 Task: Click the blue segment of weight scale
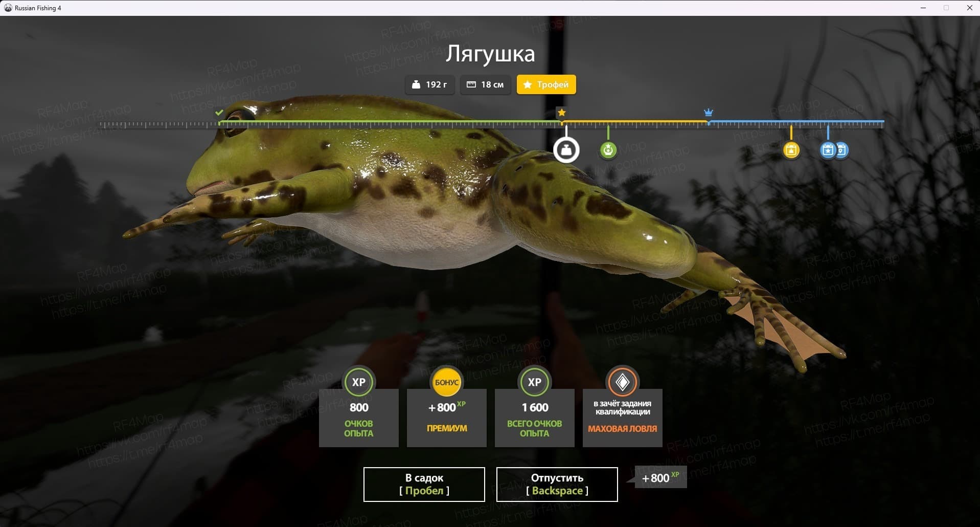point(796,122)
